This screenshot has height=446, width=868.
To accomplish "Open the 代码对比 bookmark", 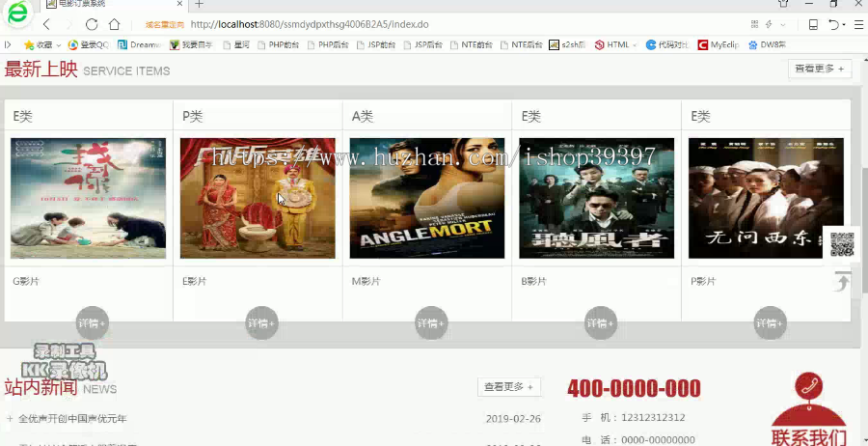I will (667, 44).
